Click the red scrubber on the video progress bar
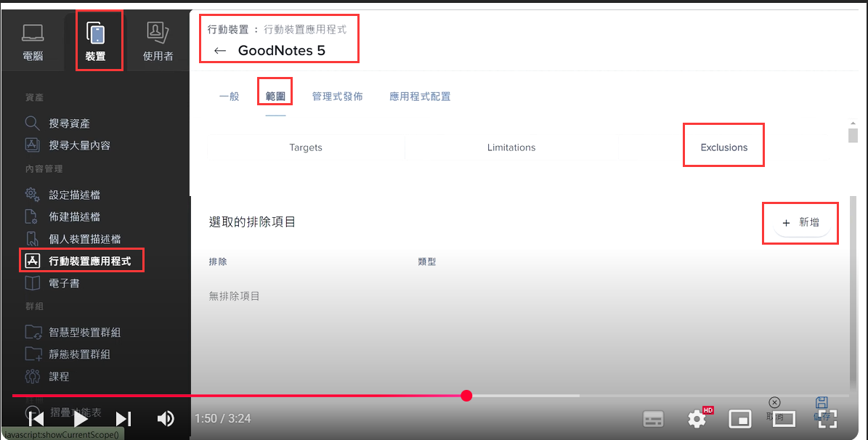 (x=467, y=396)
